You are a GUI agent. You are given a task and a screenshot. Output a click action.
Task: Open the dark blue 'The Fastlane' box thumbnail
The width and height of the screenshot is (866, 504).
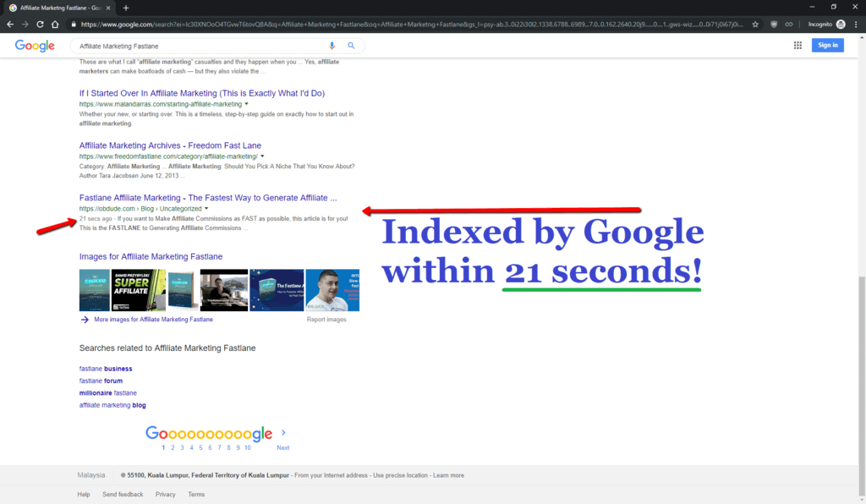pos(277,290)
